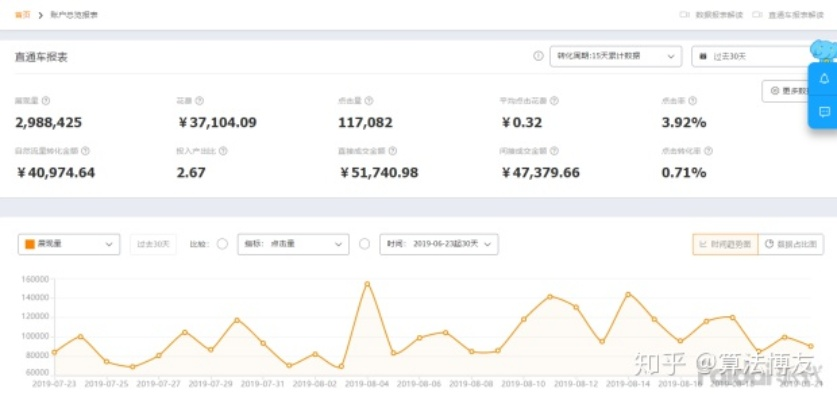Click the 更多数据 button

(x=787, y=91)
